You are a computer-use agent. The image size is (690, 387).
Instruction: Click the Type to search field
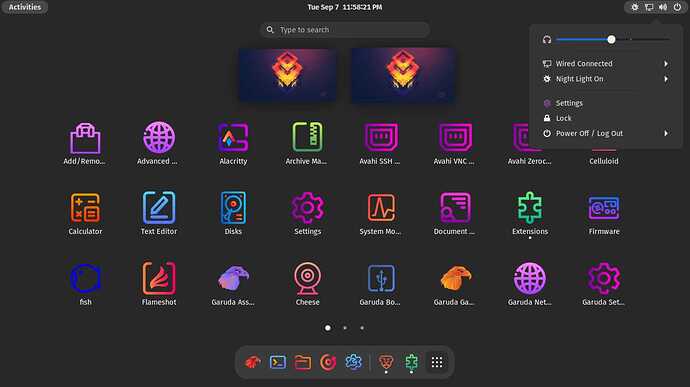point(345,30)
